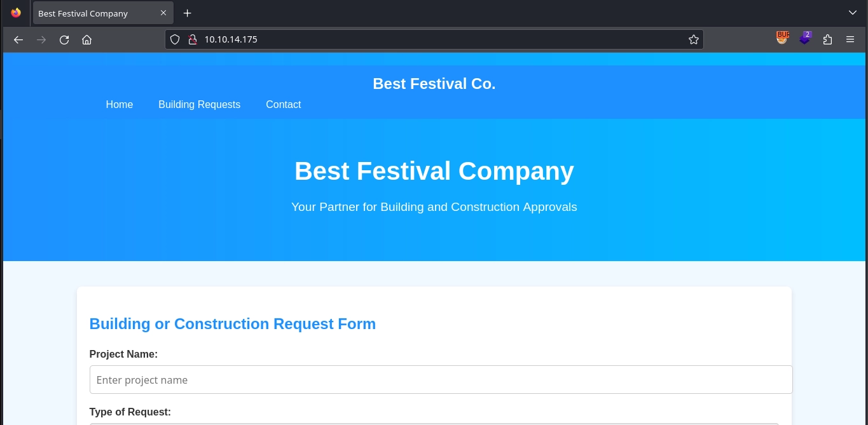Go back to the previous page
868x425 pixels.
click(x=18, y=39)
